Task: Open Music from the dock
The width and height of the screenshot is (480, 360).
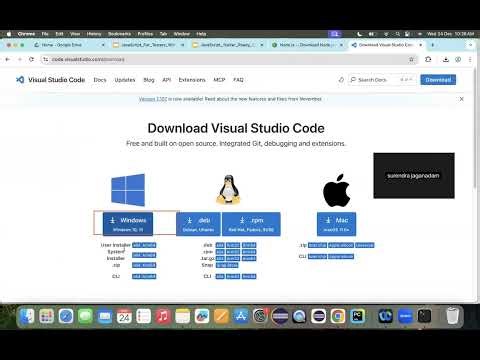Action: (x=163, y=316)
